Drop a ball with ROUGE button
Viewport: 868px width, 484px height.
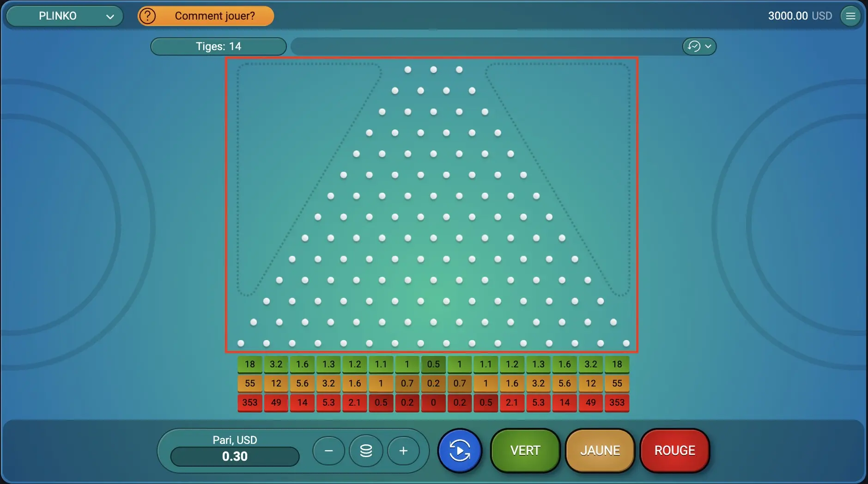[675, 450]
